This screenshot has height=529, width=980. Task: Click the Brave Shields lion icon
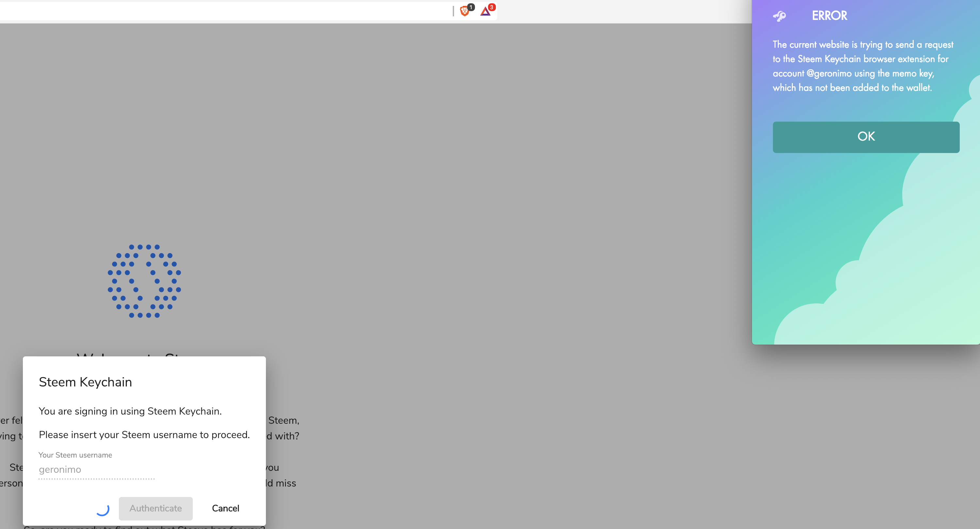coord(465,11)
